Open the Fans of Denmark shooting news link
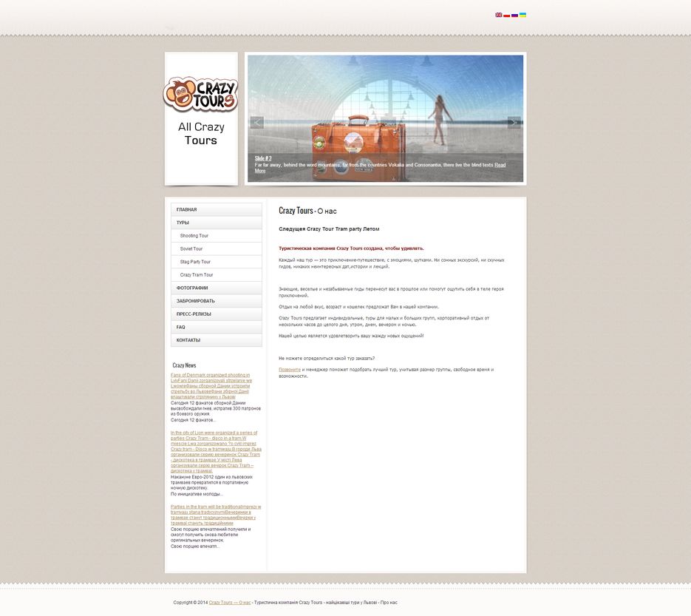Viewport: 691px width, 616px height. point(211,386)
